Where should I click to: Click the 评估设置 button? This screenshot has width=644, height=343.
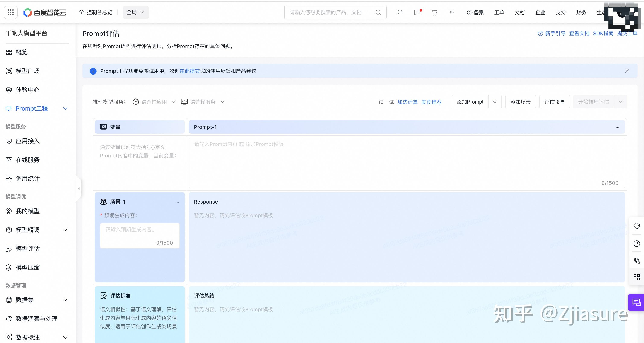tap(555, 102)
